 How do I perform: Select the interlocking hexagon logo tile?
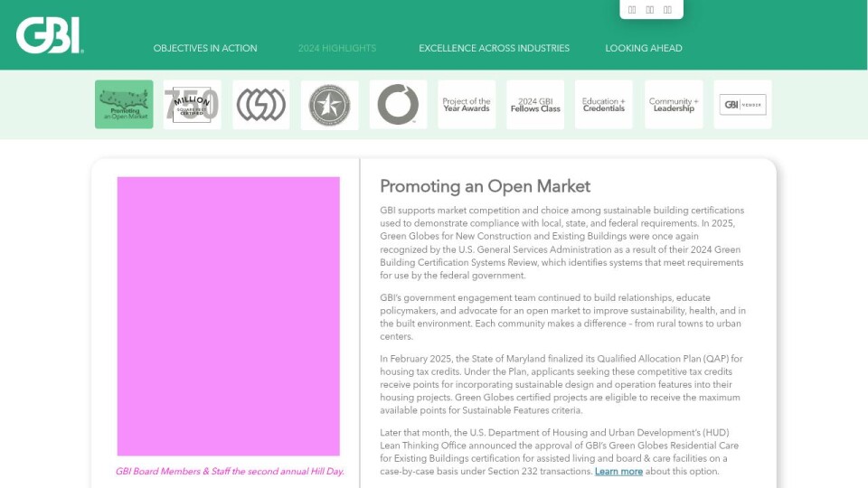tap(261, 105)
